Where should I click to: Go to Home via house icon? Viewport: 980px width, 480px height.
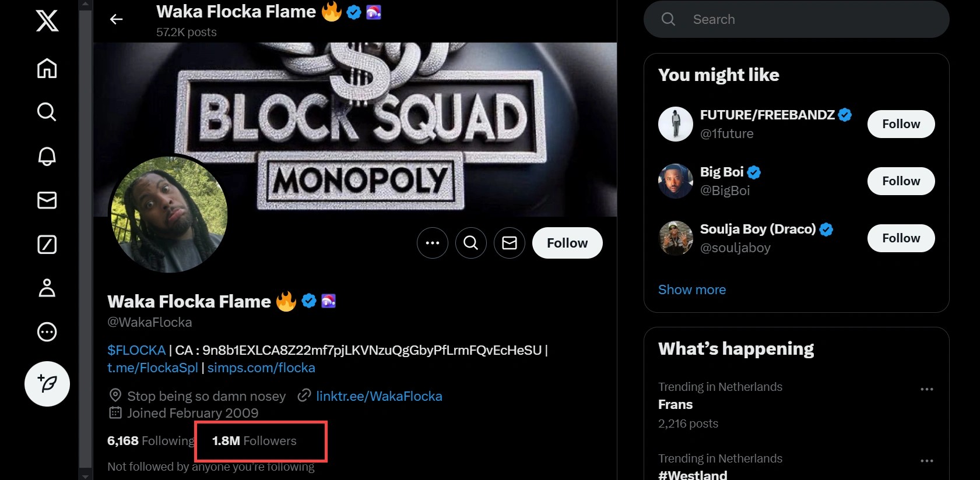coord(47,68)
